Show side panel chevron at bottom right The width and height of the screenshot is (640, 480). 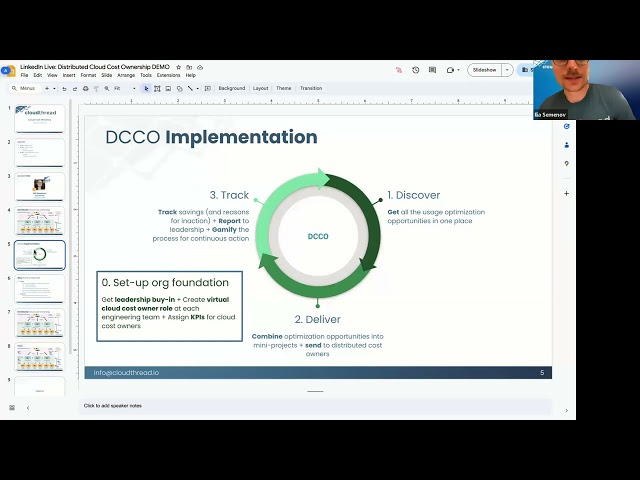(567, 411)
